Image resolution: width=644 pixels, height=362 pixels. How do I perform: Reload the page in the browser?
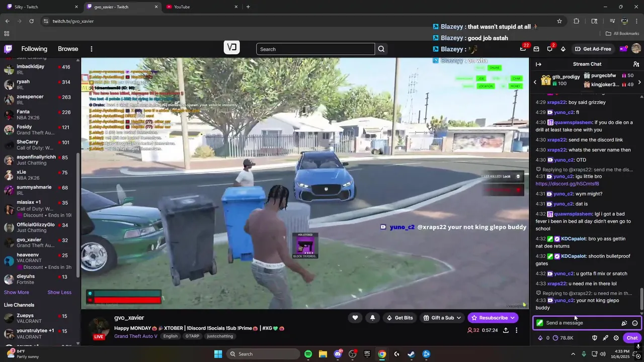click(31, 21)
